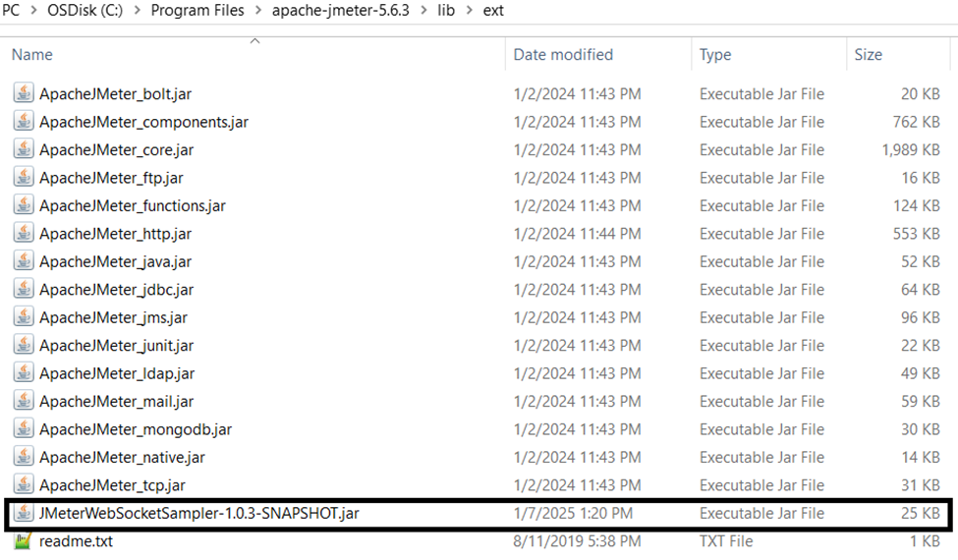The width and height of the screenshot is (958, 560).
Task: Select the ApacheJMeter_java.jar file name
Action: [x=116, y=262]
